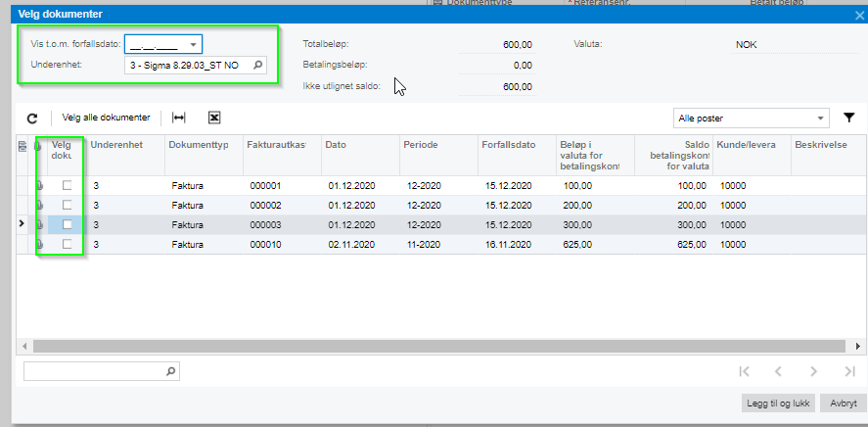Open the filter funnel icon
868x427 pixels.
coord(848,118)
